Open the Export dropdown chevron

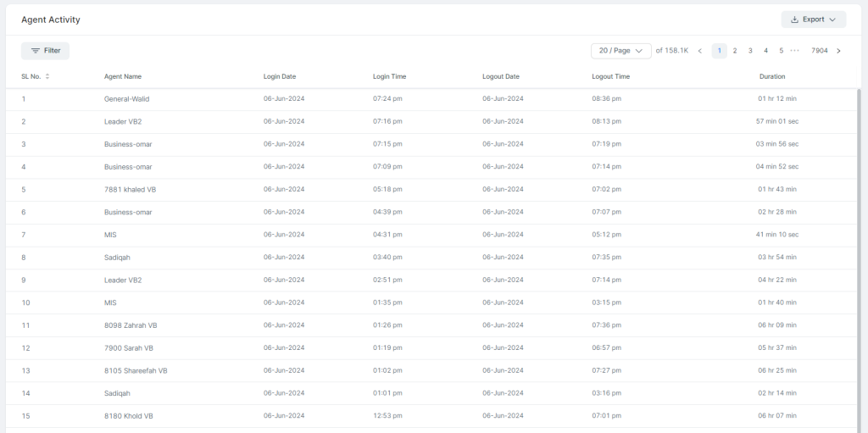(832, 19)
